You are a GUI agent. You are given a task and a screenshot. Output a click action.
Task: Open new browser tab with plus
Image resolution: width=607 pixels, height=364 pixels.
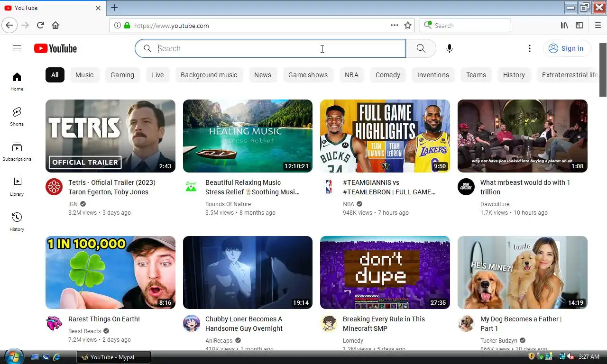click(114, 8)
